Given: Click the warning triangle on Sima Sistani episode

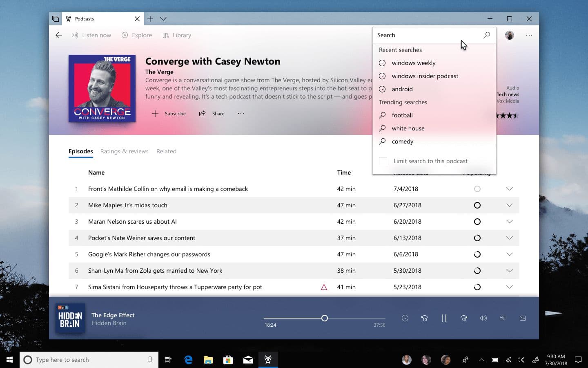Looking at the screenshot, I should (x=324, y=287).
